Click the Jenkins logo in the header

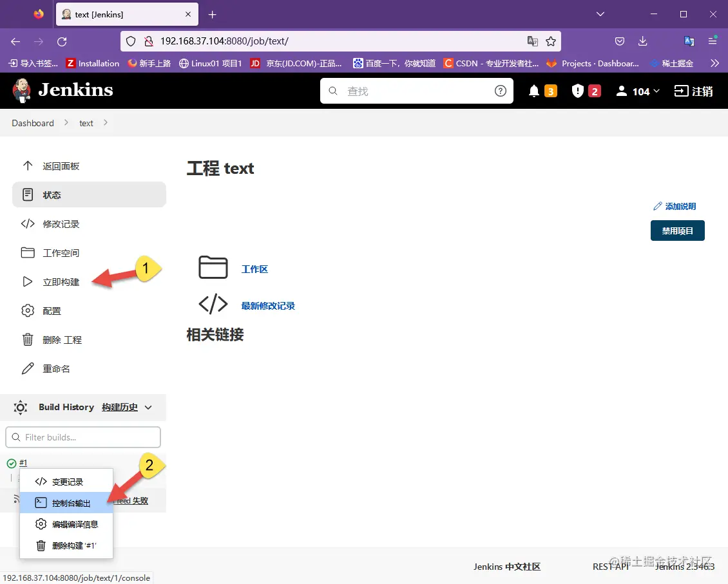[x=21, y=90]
